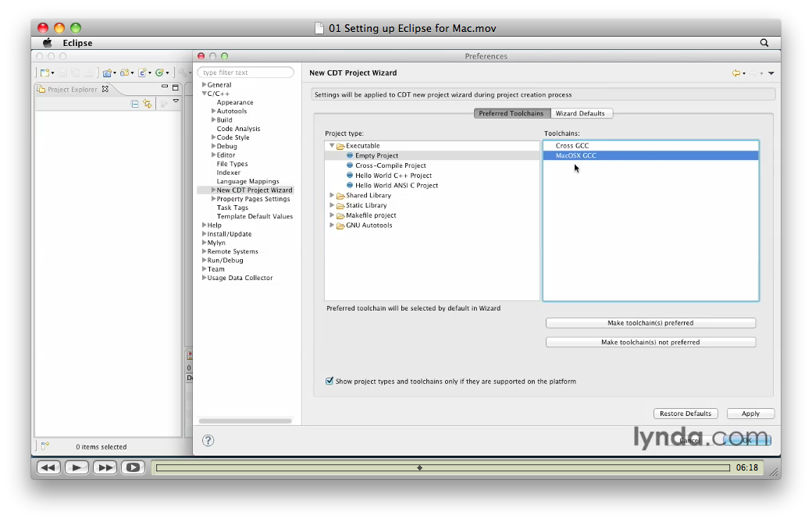
Task: Open File Types preferences page
Action: coord(232,164)
